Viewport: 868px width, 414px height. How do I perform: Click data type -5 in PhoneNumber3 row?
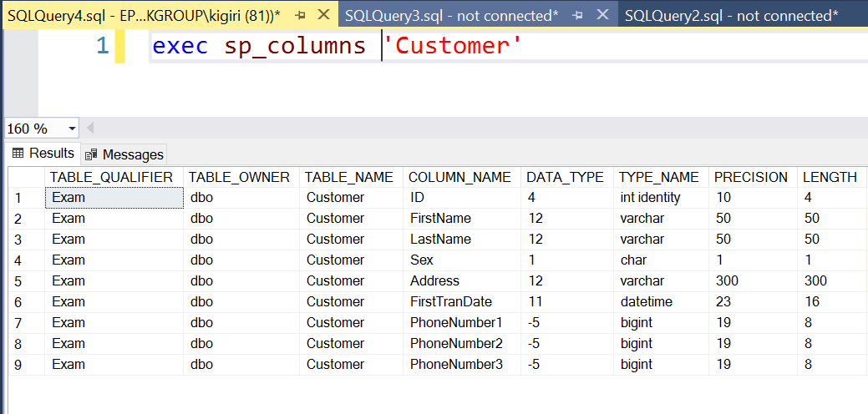pos(567,364)
